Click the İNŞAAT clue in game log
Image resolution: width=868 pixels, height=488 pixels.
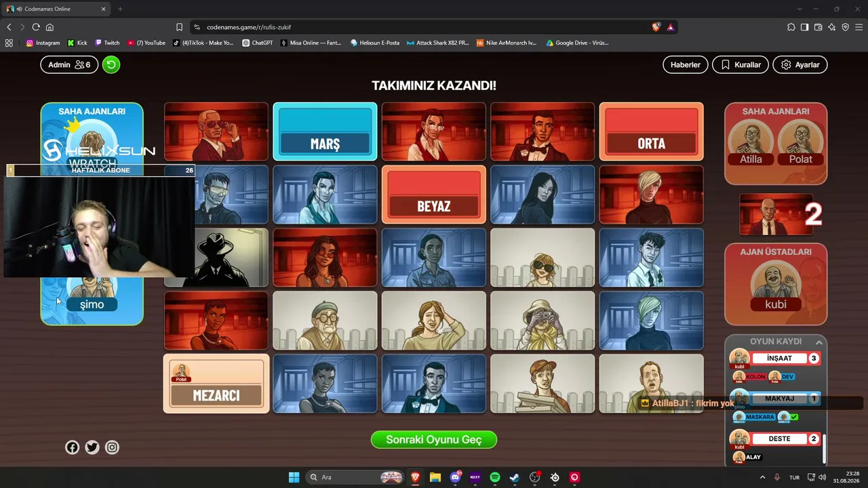779,358
